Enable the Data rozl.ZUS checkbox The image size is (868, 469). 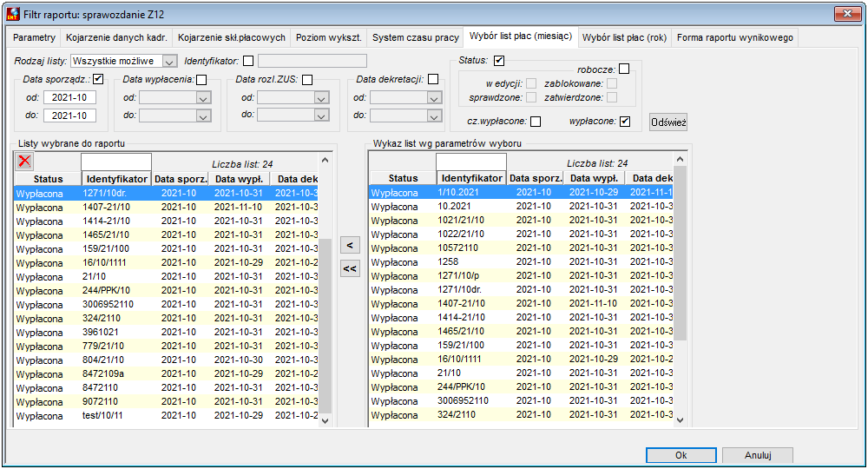pyautogui.click(x=307, y=80)
